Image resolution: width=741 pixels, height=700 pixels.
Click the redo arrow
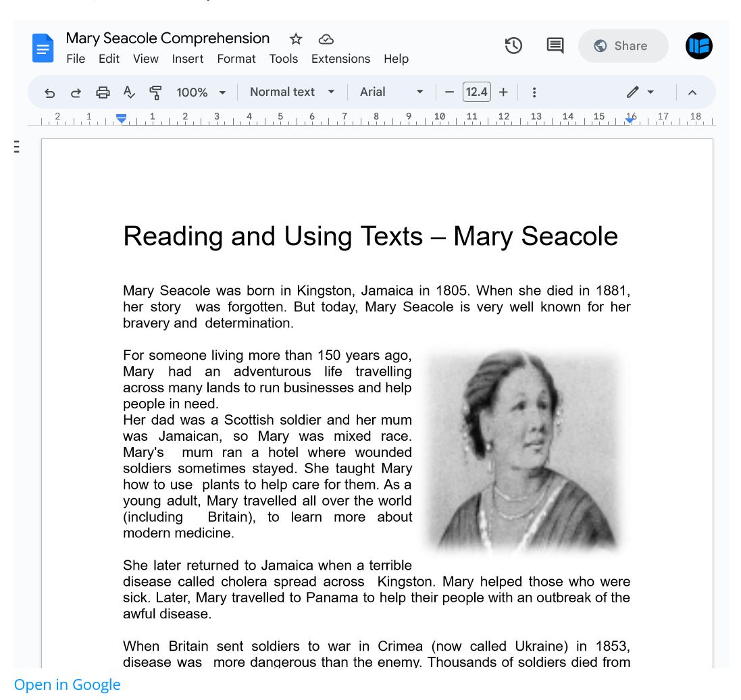point(76,92)
